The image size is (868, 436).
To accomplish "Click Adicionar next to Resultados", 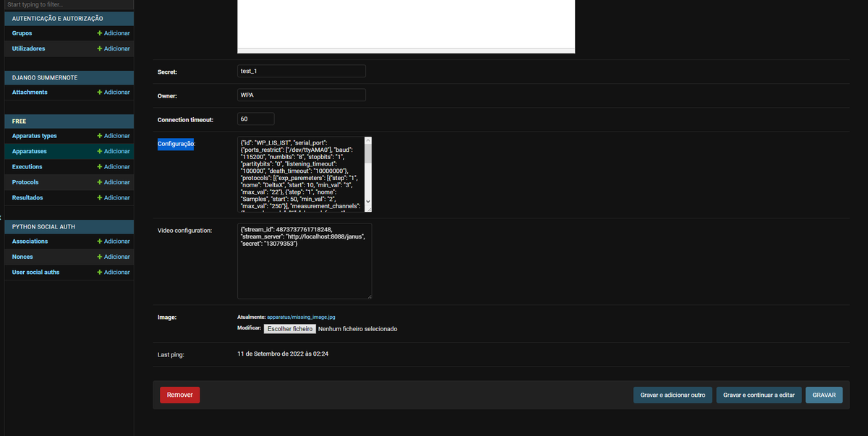I will pyautogui.click(x=114, y=197).
